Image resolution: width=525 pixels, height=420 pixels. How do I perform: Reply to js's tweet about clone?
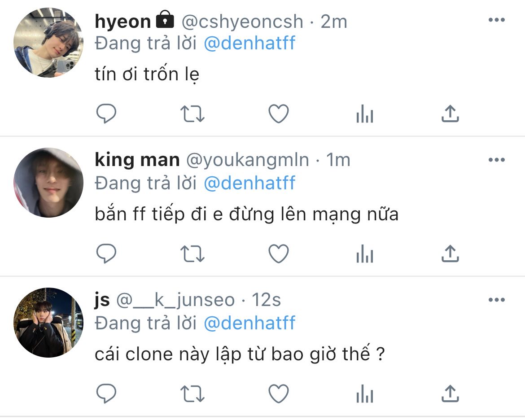106,394
